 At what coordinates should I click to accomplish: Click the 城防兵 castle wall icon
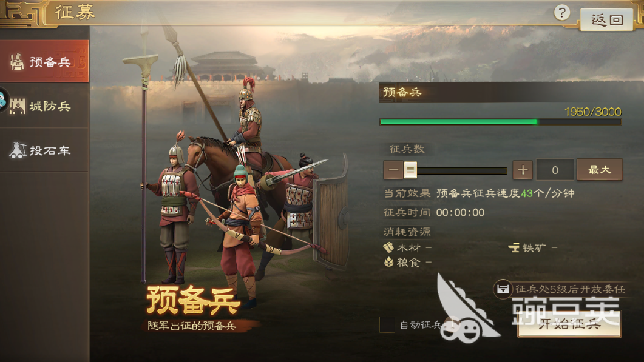[x=17, y=106]
